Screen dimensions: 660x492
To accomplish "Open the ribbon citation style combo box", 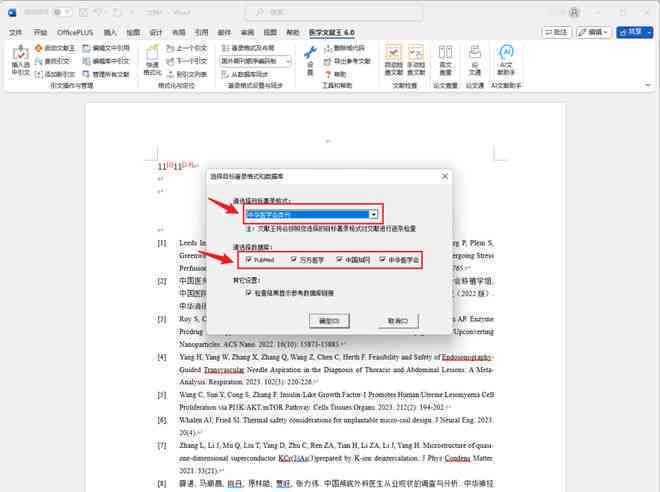I will point(255,61).
